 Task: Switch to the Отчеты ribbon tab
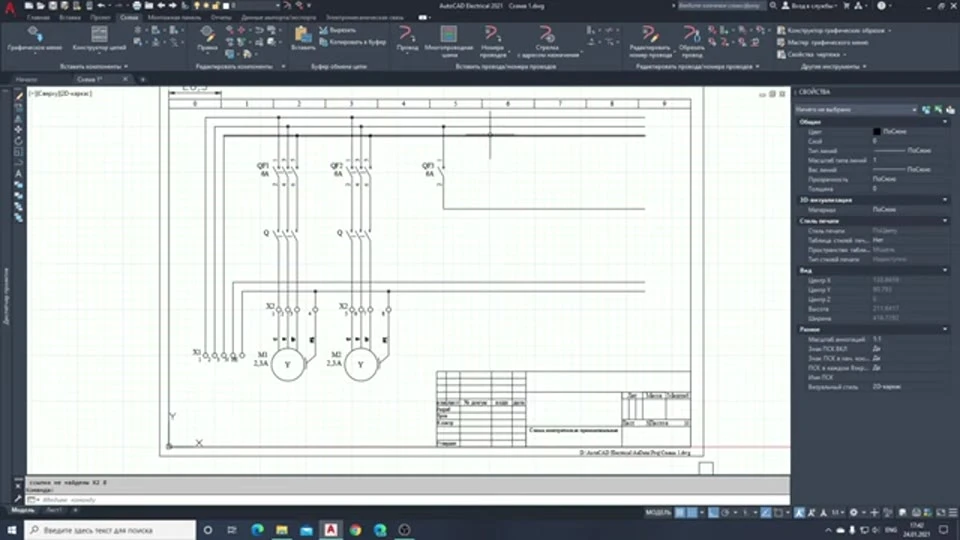pyautogui.click(x=221, y=18)
